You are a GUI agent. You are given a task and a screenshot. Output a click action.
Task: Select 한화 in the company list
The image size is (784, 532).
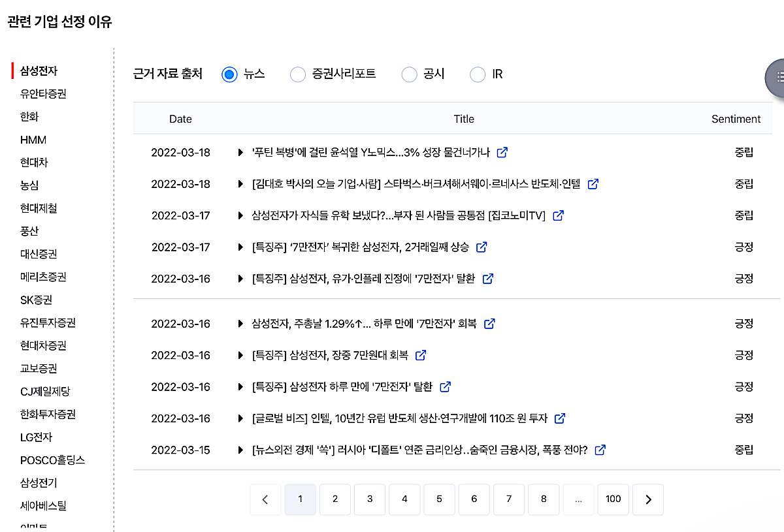pos(29,117)
